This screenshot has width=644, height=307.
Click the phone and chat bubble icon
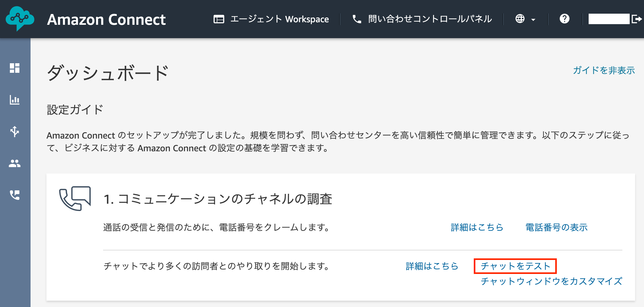pos(75,199)
